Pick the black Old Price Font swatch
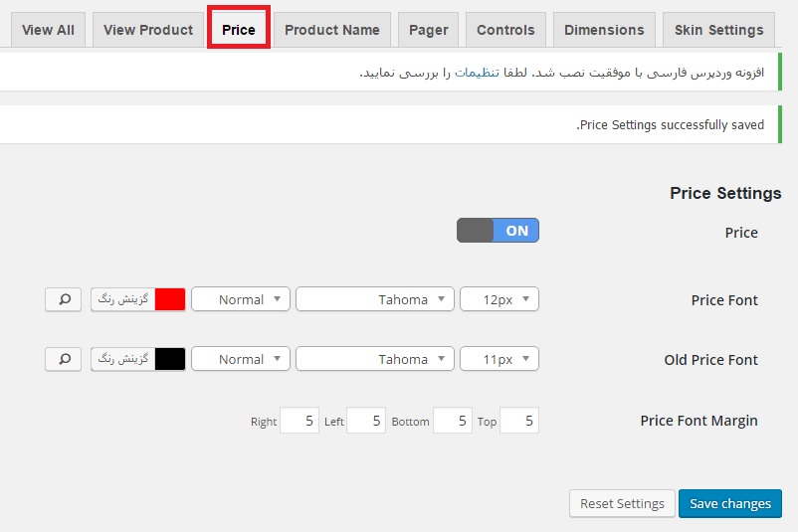The height and width of the screenshot is (532, 798). point(170,359)
